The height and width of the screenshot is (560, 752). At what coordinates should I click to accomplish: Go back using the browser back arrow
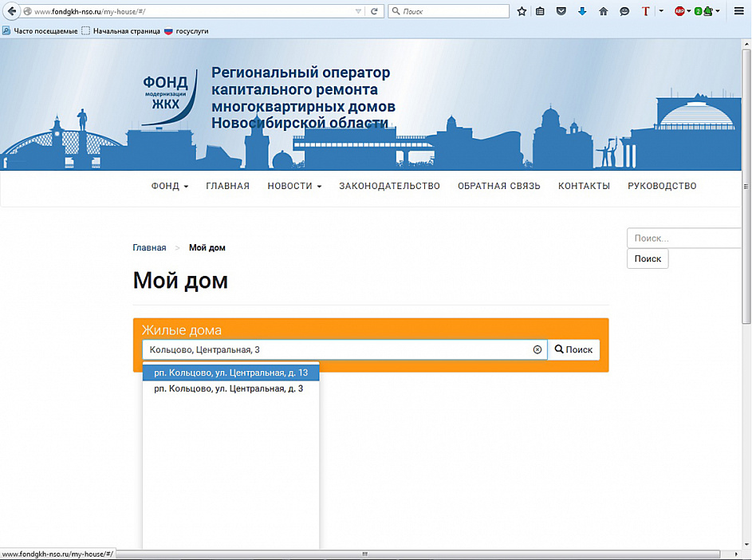click(x=11, y=11)
